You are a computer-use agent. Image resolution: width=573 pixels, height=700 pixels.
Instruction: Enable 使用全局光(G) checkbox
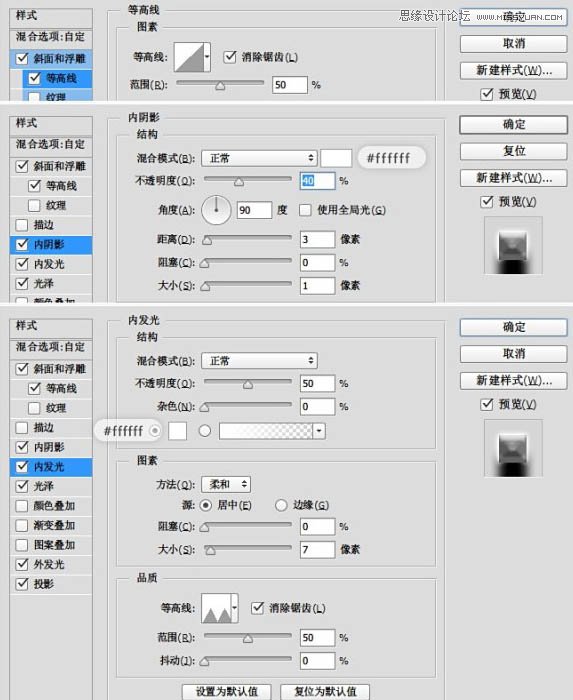(305, 210)
